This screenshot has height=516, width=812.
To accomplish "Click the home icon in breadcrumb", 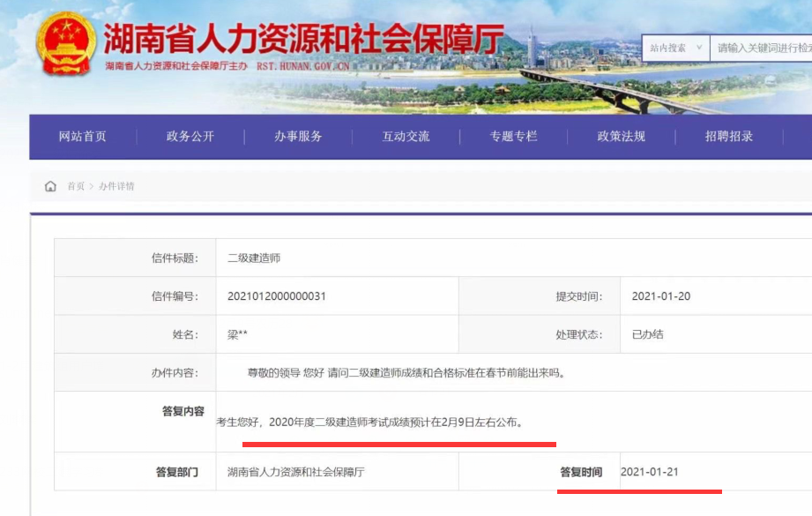I will coord(50,186).
